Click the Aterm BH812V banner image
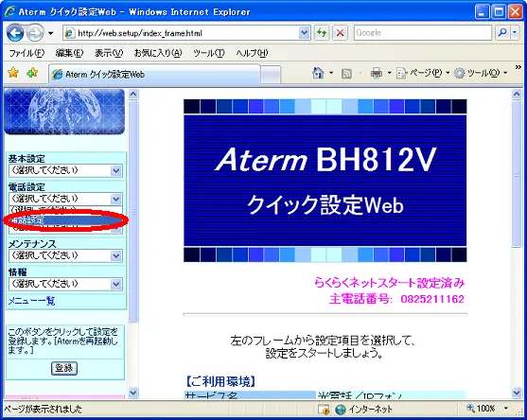The width and height of the screenshot is (527, 420). (x=325, y=181)
